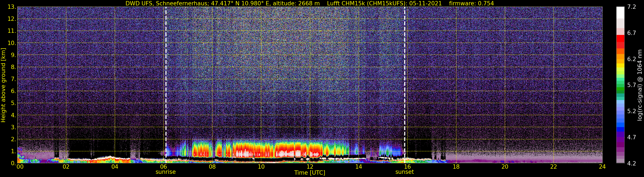Click the 'log(rc-signal) @ 1064 nm' colorbar label
The width and height of the screenshot is (644, 177).
pos(640,85)
